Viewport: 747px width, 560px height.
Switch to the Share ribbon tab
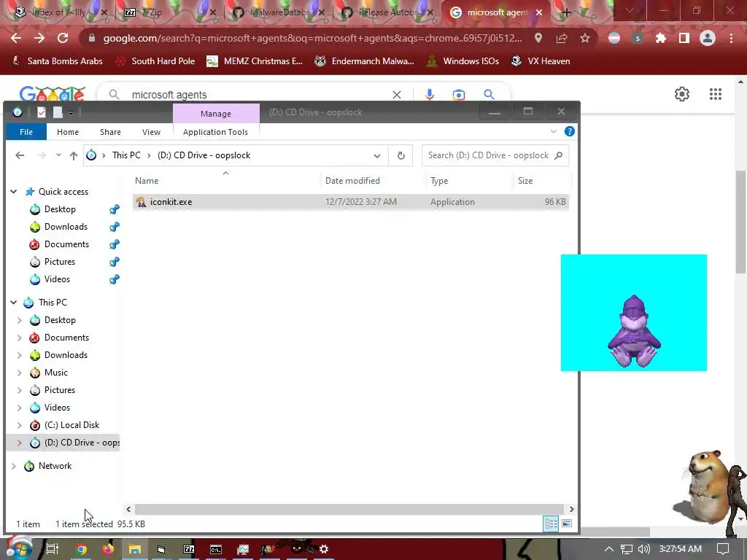pyautogui.click(x=110, y=132)
